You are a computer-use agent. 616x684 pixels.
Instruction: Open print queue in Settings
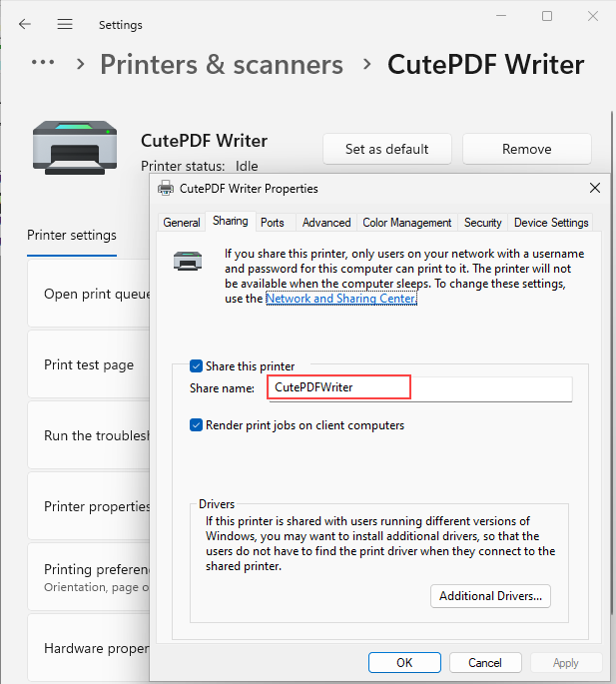(89, 294)
